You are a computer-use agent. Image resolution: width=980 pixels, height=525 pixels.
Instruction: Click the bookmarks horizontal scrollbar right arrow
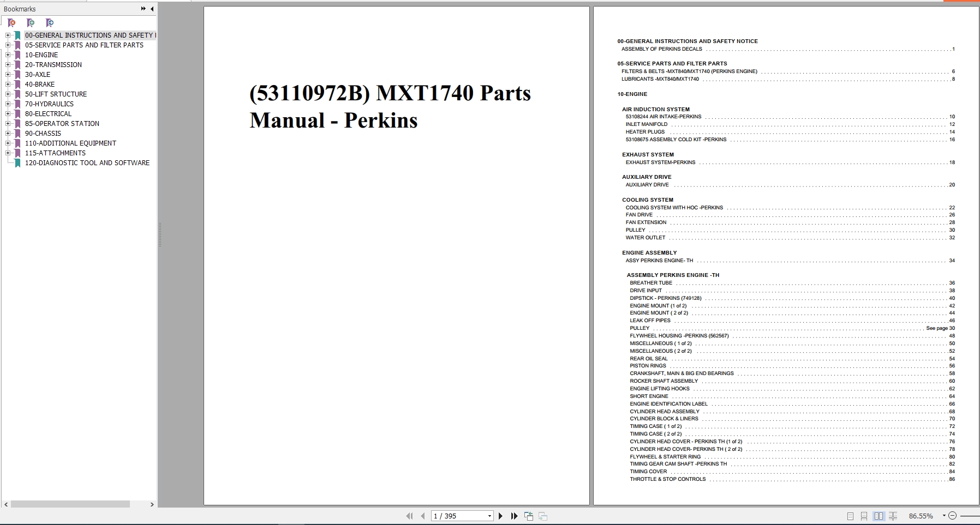pos(152,505)
